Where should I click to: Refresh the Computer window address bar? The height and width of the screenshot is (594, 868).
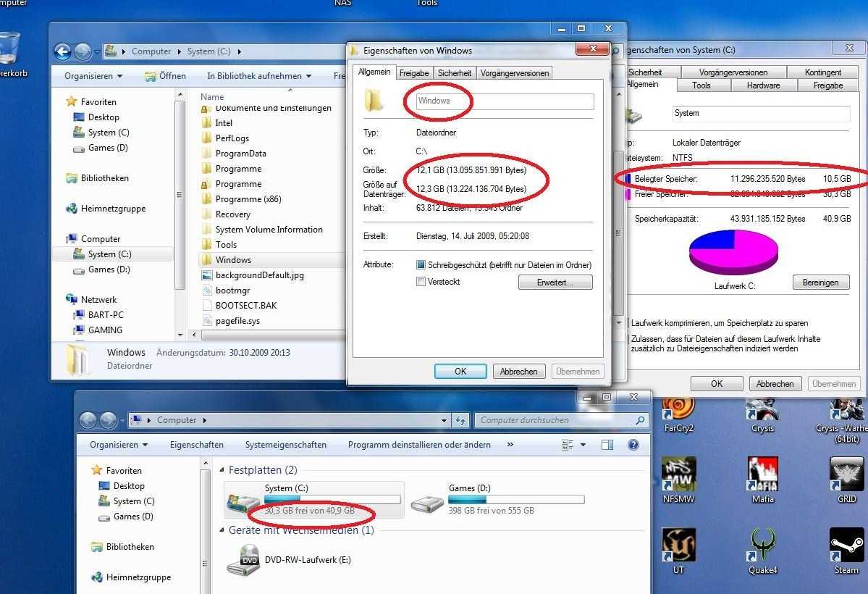coord(460,421)
